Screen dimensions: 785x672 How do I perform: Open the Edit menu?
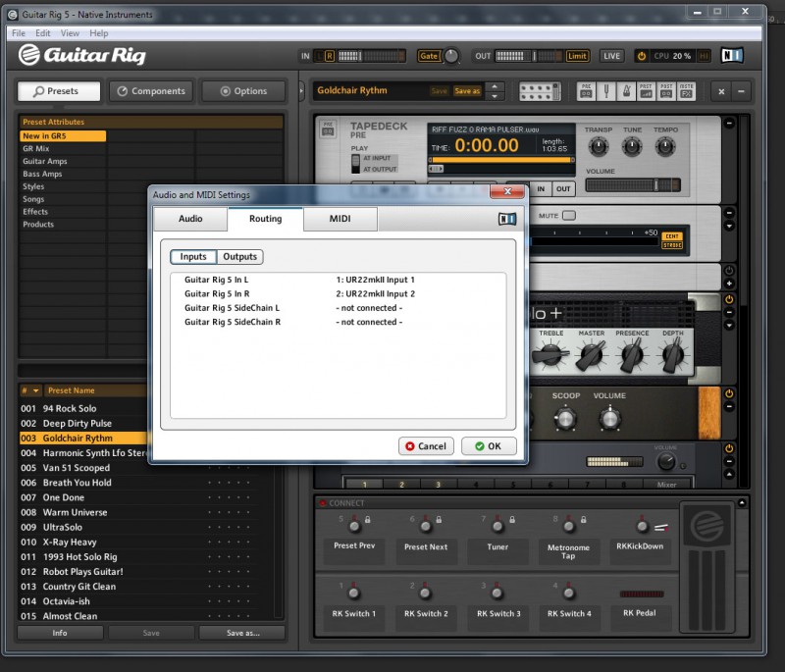point(42,33)
